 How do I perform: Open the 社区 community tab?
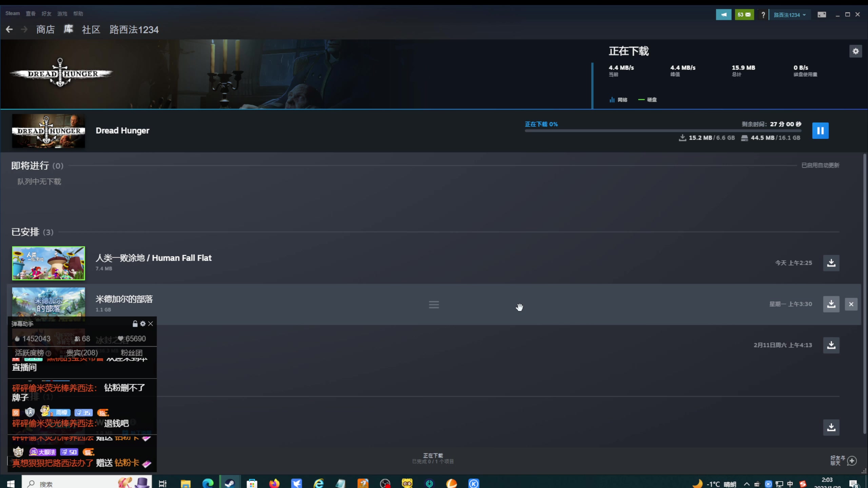coord(91,30)
